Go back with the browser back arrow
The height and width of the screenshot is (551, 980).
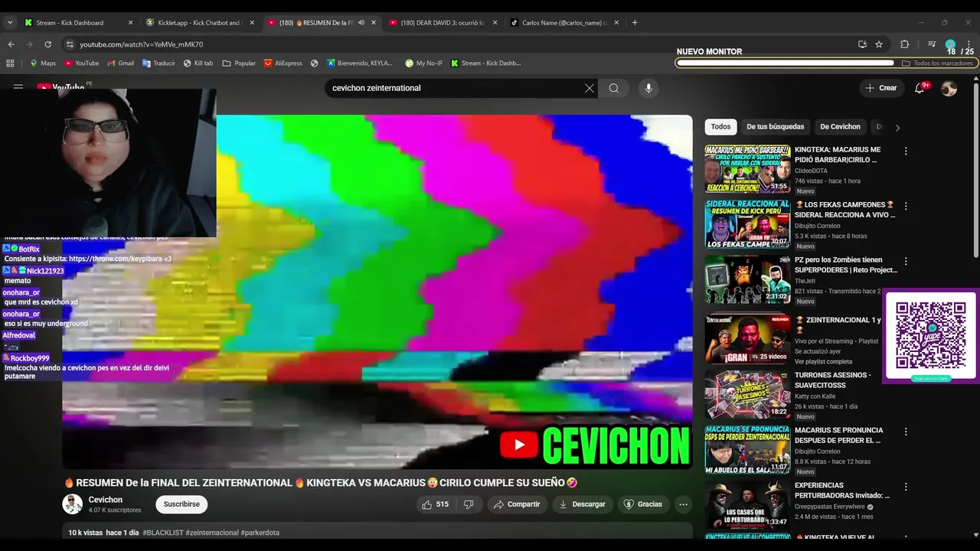coord(11,44)
